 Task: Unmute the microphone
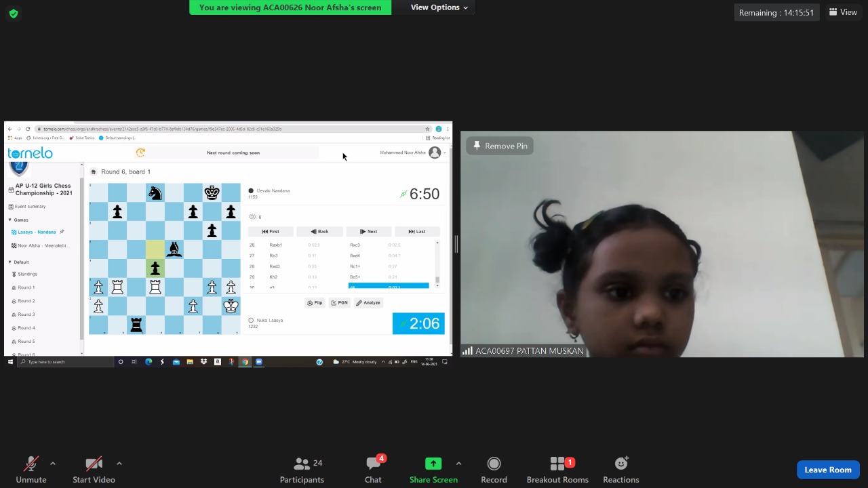click(x=31, y=470)
